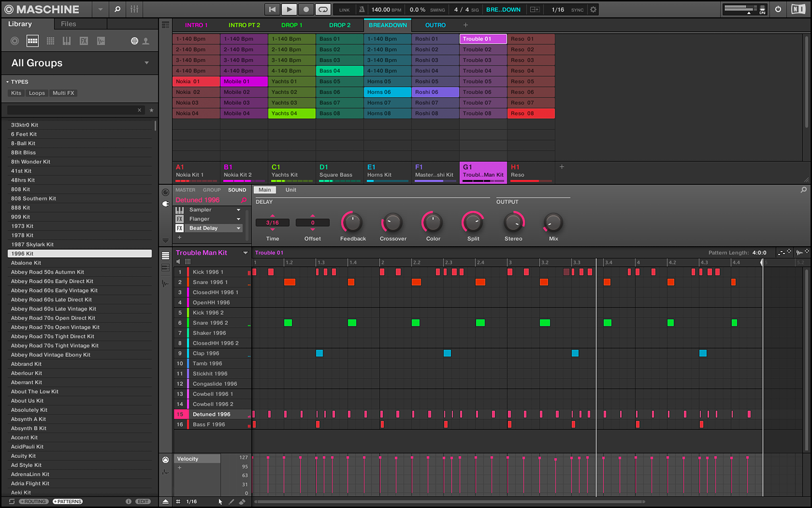The image size is (812, 508).
Task: Open the pad view grid icon under kit name
Action: tap(188, 261)
